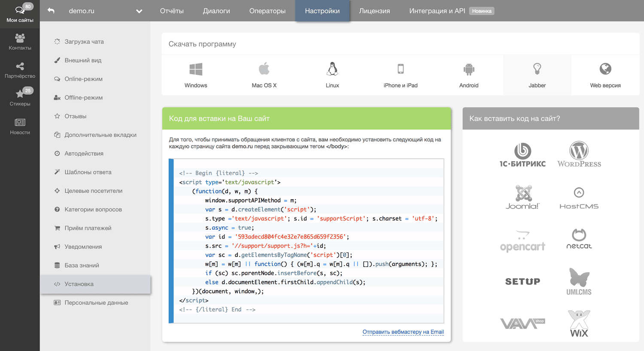This screenshot has width=644, height=351.
Task: Open HostCMS installation guide
Action: 579,198
